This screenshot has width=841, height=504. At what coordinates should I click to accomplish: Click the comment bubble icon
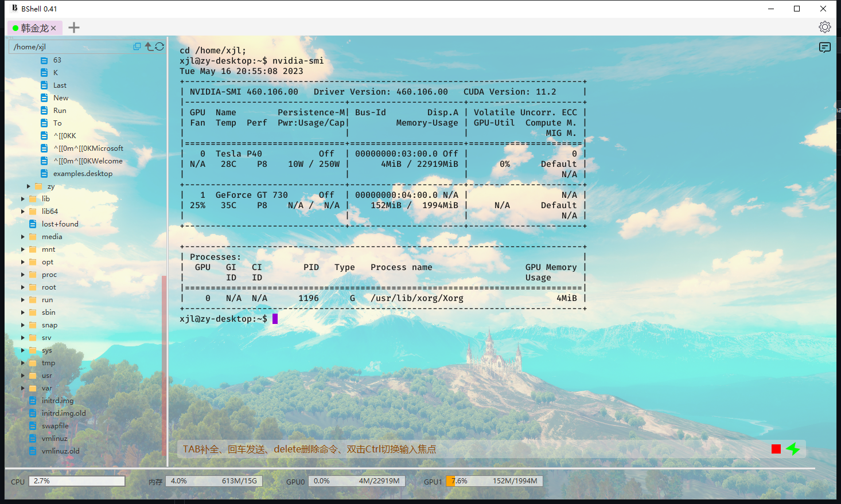coord(824,48)
